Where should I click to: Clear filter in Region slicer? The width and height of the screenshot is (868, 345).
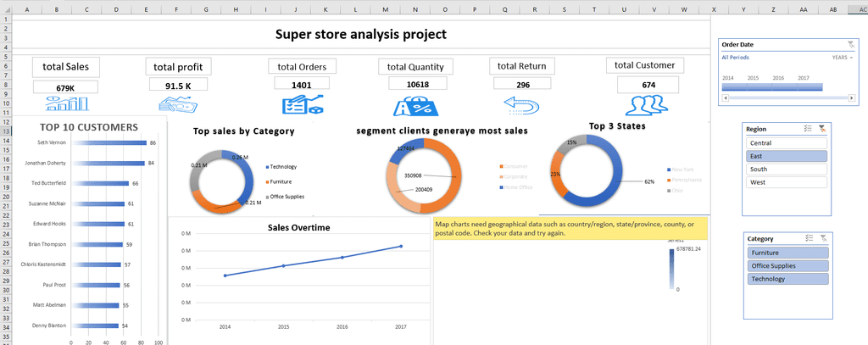(822, 129)
